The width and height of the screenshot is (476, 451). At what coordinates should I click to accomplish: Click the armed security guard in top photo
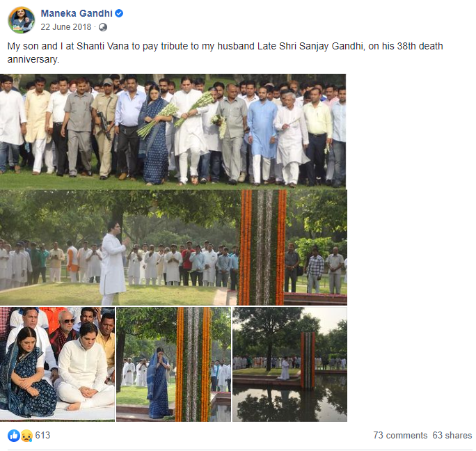click(x=104, y=127)
